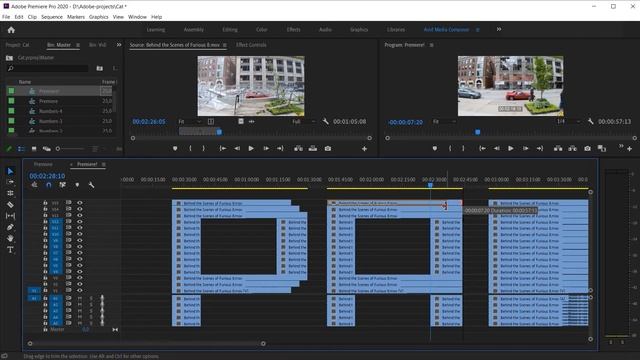Toggle Linked Selection in the timeline

click(62, 185)
